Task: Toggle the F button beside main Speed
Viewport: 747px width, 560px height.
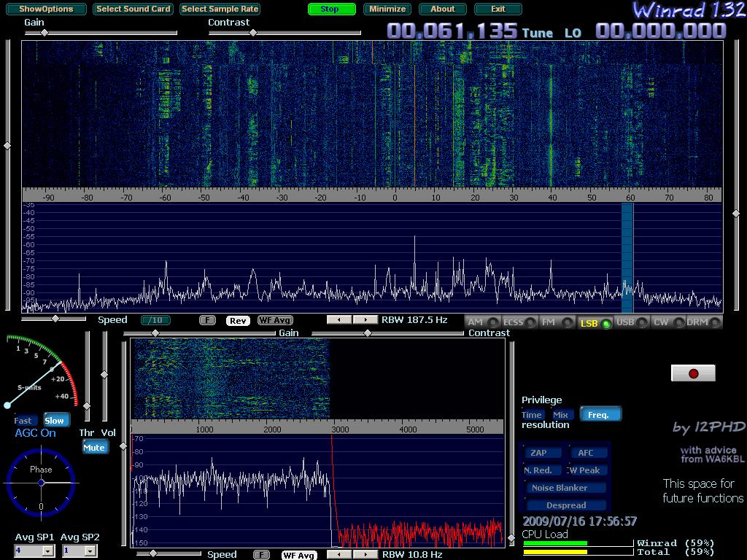Action: pyautogui.click(x=207, y=321)
